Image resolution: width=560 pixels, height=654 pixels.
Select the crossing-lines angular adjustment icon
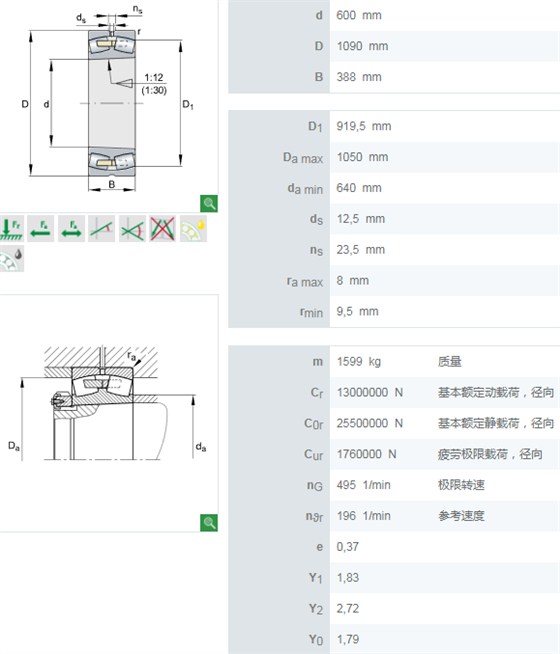pyautogui.click(x=132, y=229)
